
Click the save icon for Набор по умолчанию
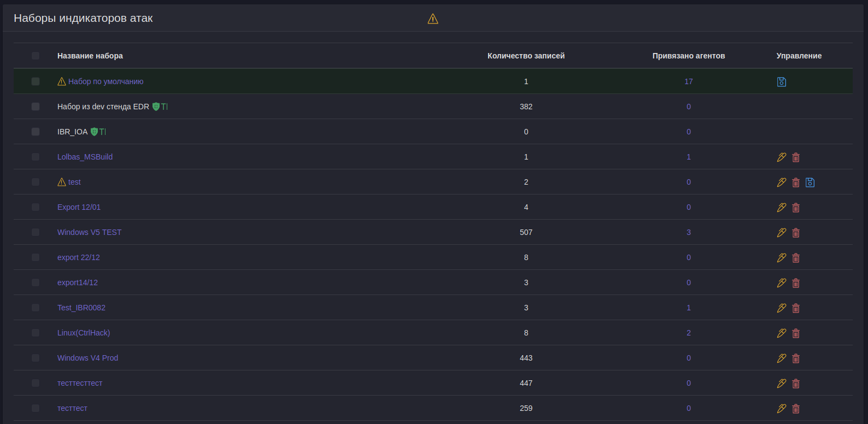coord(782,82)
